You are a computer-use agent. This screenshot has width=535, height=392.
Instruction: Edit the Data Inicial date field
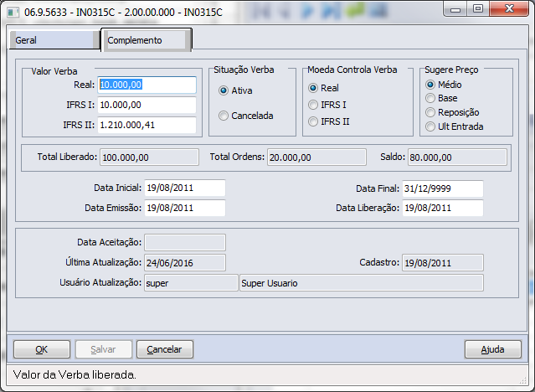pyautogui.click(x=185, y=188)
